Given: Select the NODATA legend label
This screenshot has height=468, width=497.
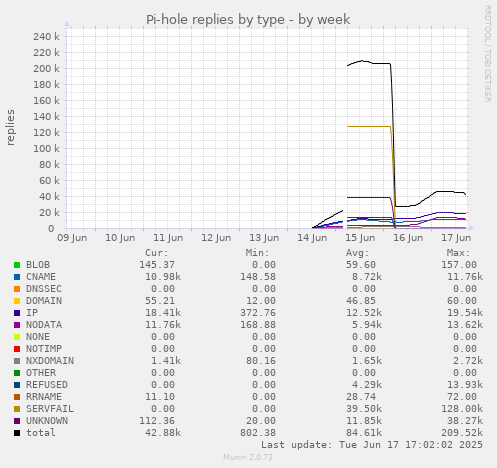Looking at the screenshot, I should [44, 325].
